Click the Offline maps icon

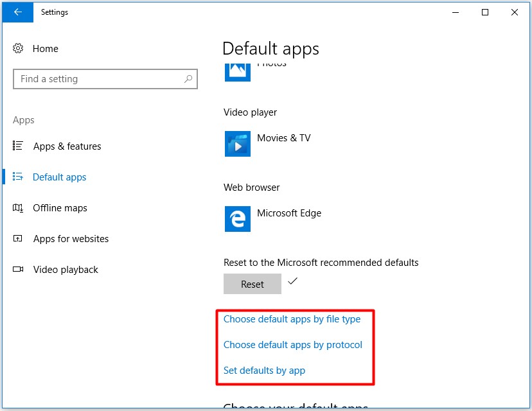click(18, 207)
